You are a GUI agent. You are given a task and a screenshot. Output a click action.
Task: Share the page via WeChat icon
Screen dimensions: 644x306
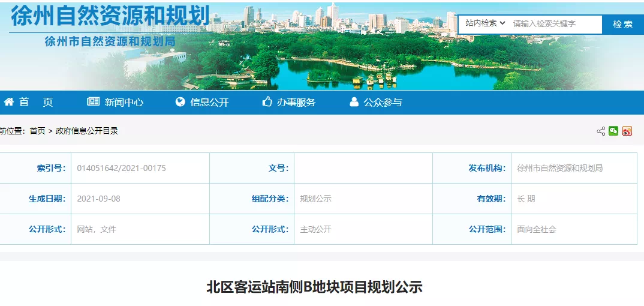coord(613,131)
